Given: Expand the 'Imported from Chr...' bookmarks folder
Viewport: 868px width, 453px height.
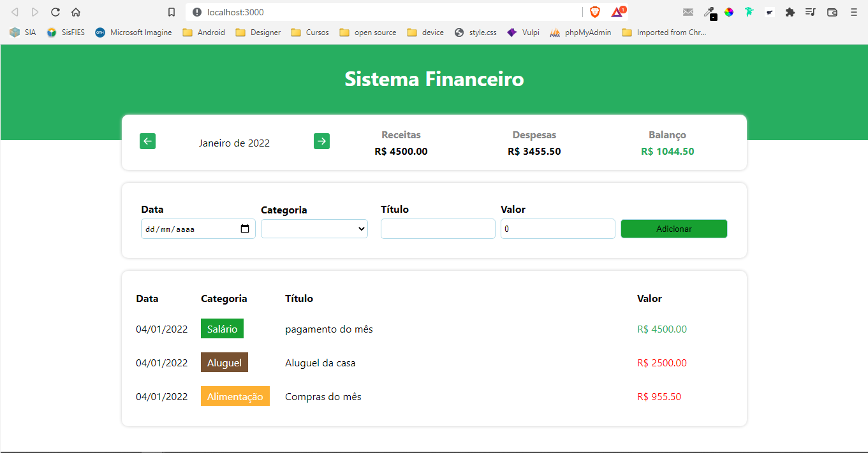Looking at the screenshot, I should (x=664, y=32).
